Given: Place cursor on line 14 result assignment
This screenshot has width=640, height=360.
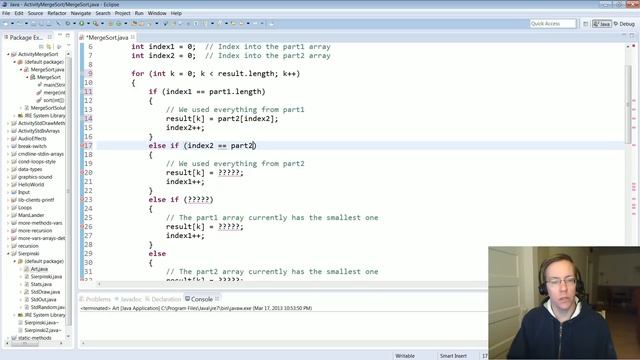Looking at the screenshot, I should point(222,119).
